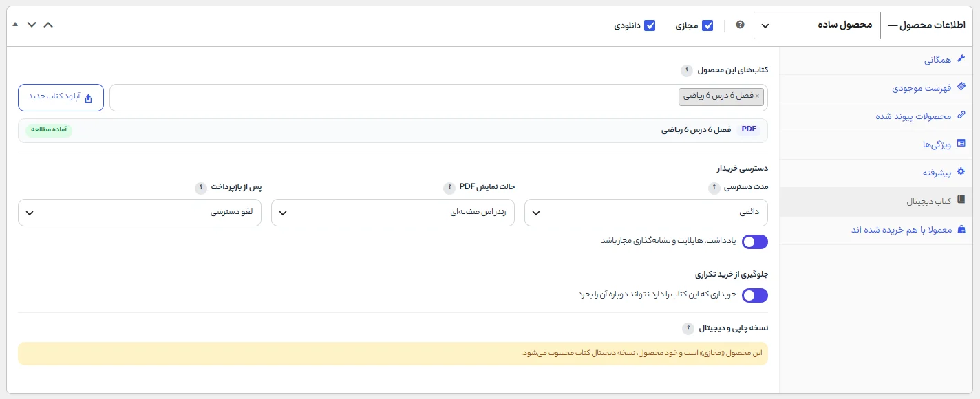The height and width of the screenshot is (399, 980).
Task: Click the book icon beside کتاب دیجیتال
Action: tap(961, 200)
